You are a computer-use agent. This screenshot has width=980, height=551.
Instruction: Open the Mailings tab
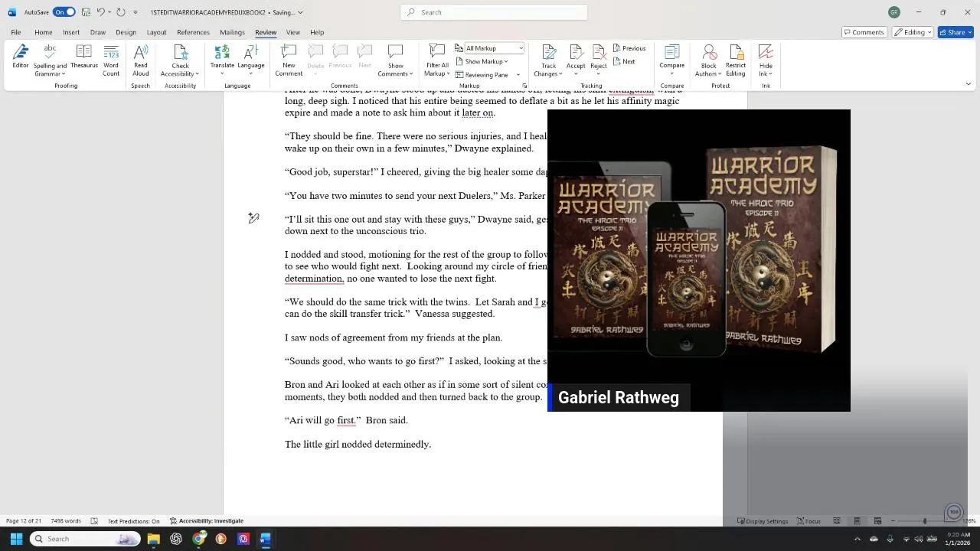pos(232,32)
